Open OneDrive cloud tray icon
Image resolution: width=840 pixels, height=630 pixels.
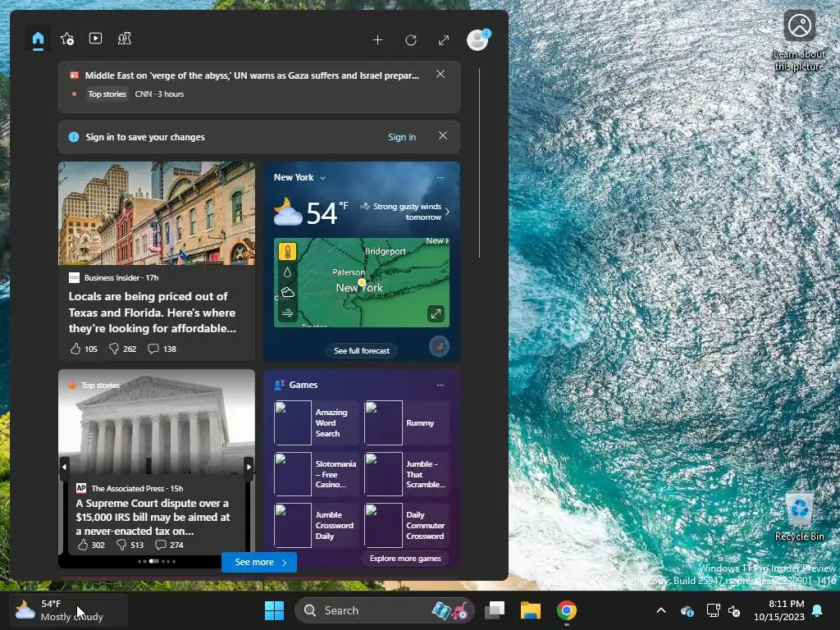[x=687, y=610]
